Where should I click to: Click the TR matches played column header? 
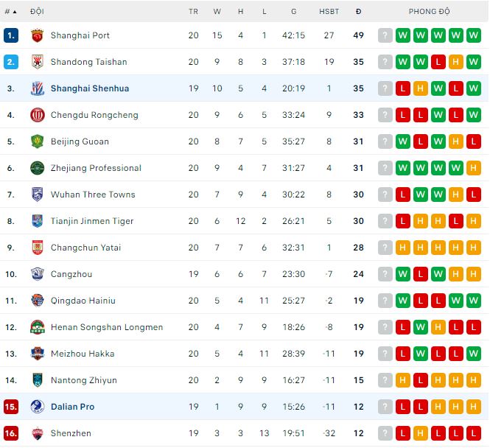click(193, 12)
